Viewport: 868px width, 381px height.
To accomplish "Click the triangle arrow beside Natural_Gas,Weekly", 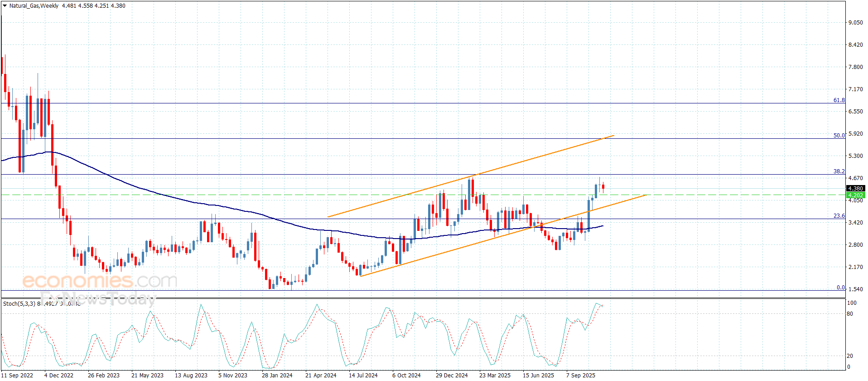I will pos(5,6).
